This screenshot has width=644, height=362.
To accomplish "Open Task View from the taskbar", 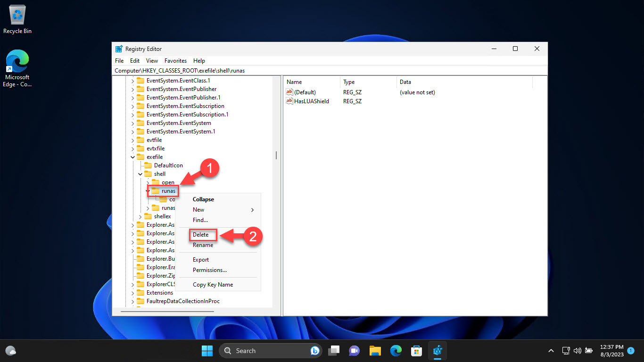I will pyautogui.click(x=334, y=351).
